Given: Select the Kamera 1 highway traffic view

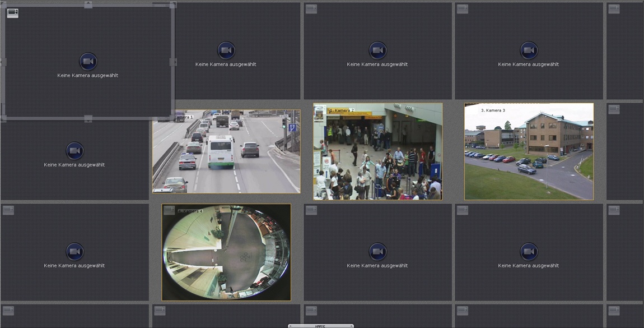Looking at the screenshot, I should [226, 151].
